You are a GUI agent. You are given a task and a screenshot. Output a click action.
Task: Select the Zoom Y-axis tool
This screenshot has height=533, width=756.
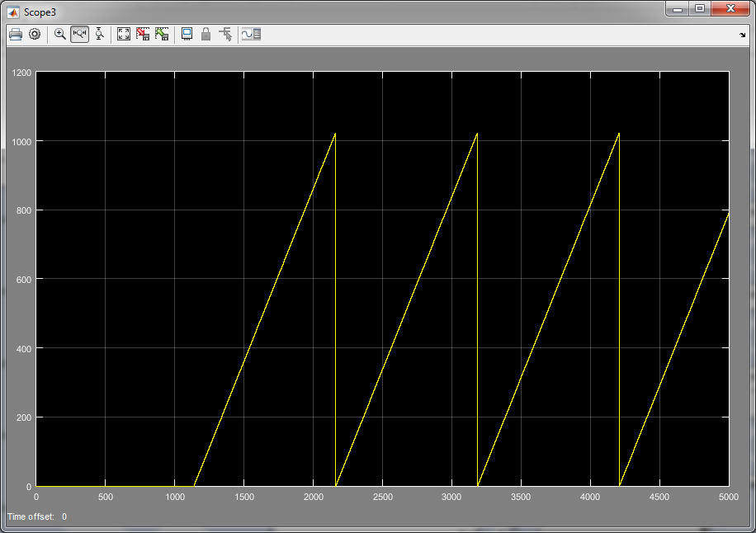[99, 34]
